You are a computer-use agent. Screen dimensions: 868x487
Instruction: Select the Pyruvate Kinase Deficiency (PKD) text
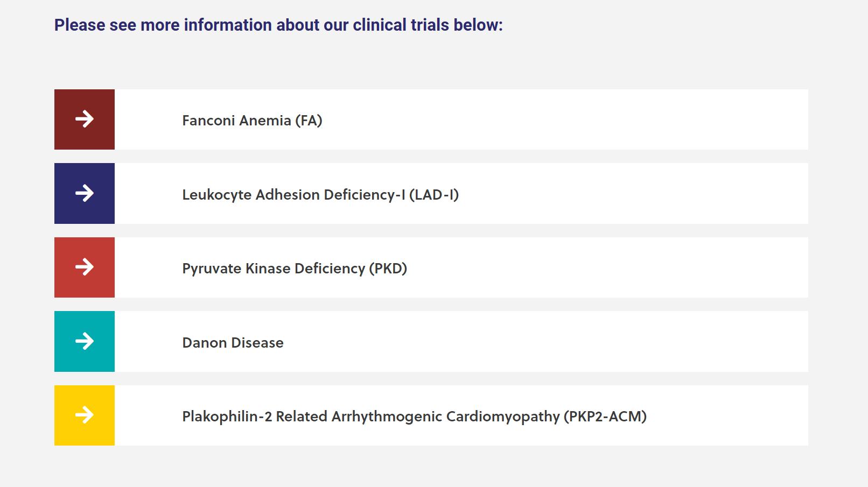point(295,269)
